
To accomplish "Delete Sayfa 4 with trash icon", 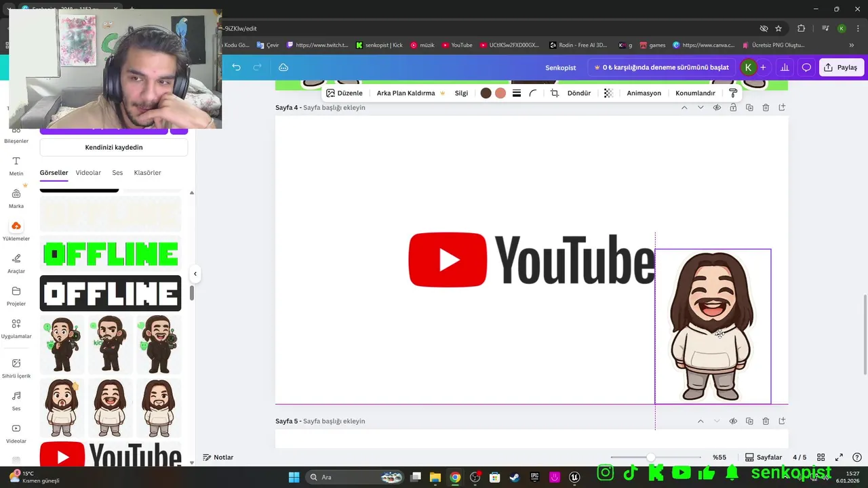I will 766,108.
